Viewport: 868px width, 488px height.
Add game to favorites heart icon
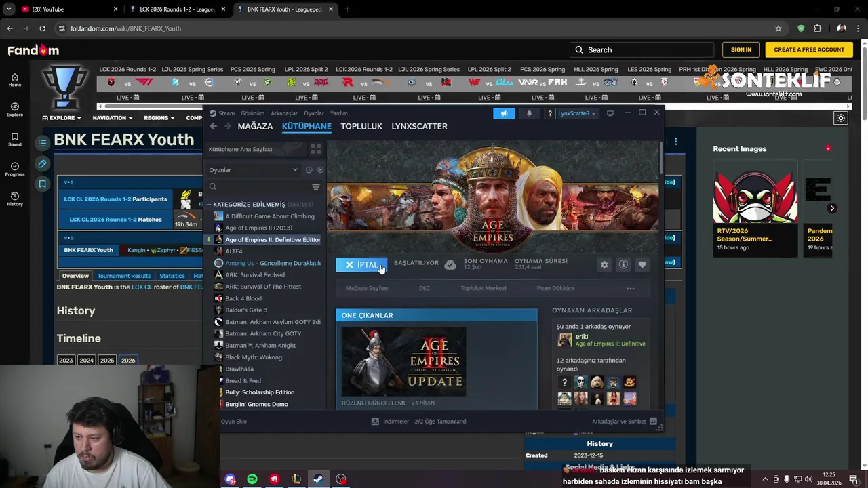[642, 265]
